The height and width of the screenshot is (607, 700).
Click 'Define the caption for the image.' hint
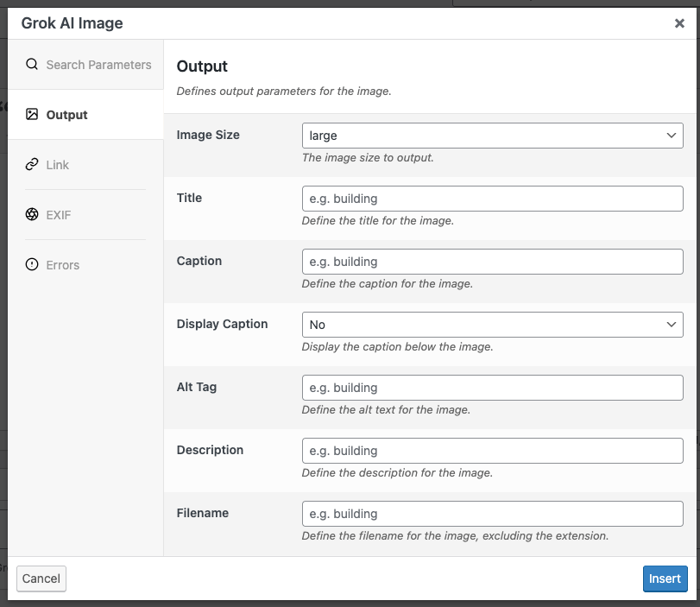[x=387, y=283]
